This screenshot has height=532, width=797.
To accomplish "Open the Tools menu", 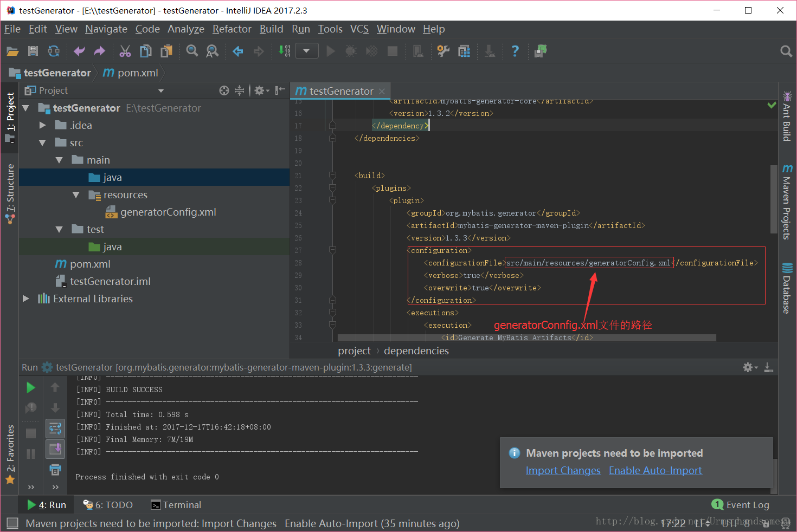I will (x=330, y=29).
